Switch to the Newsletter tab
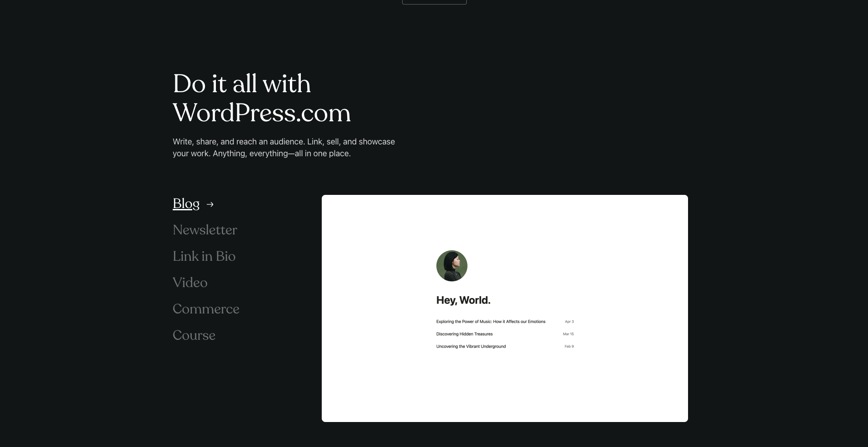The width and height of the screenshot is (868, 447). 205,230
